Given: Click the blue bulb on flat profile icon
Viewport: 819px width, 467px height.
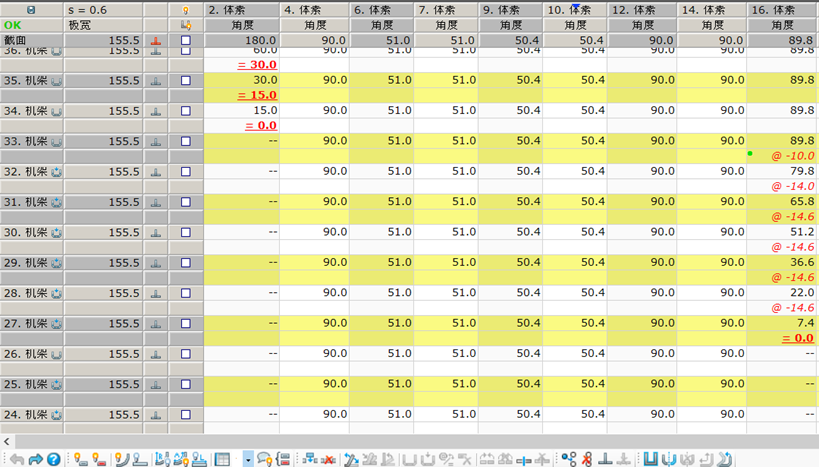Looking at the screenshot, I should tap(139, 459).
